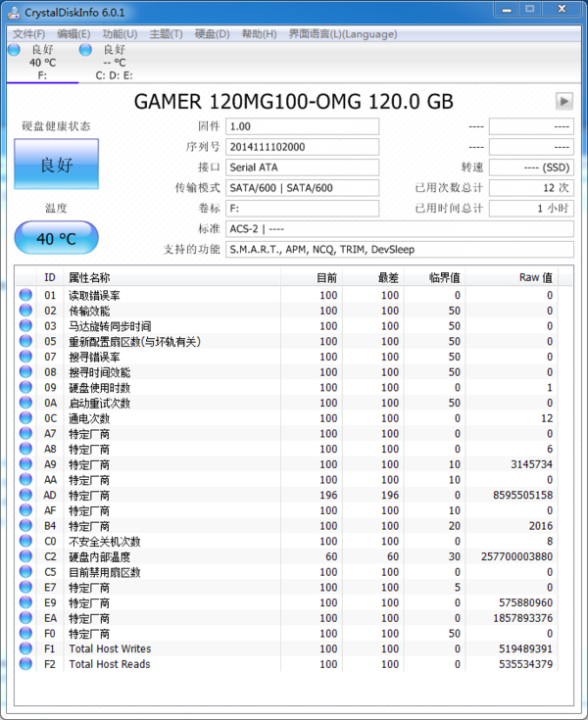
Task: Click raw value 1857893376
Action: (x=522, y=618)
